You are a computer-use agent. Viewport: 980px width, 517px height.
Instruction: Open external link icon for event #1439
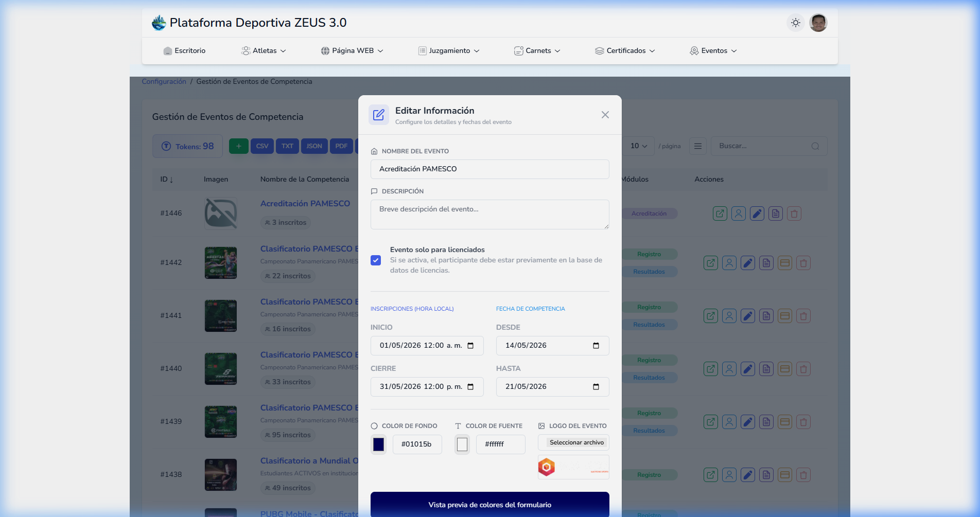[711, 422]
